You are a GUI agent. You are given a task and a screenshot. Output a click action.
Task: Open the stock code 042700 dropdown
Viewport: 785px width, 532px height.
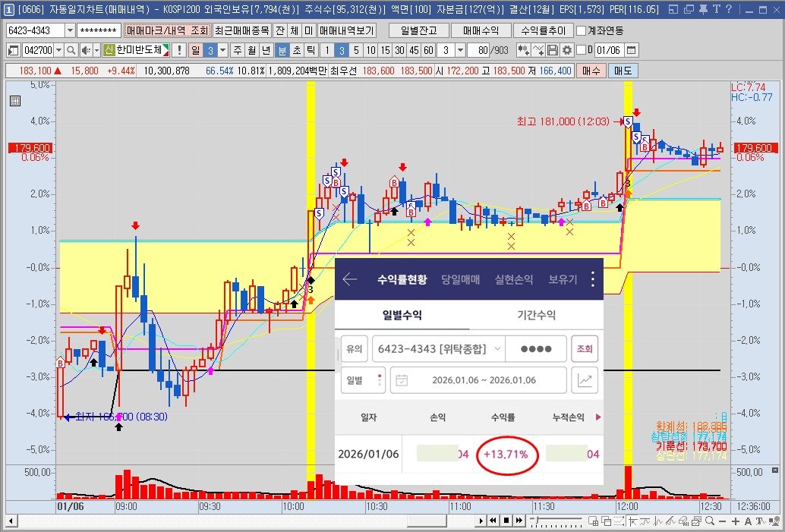click(59, 50)
